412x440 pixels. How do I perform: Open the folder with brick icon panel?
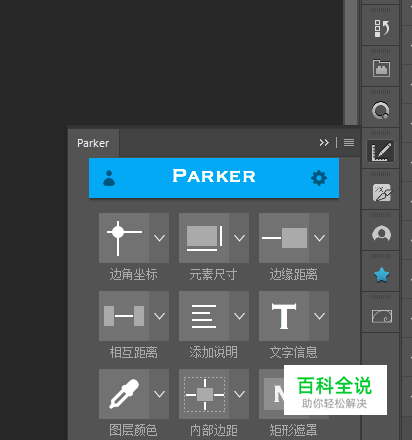point(381,69)
